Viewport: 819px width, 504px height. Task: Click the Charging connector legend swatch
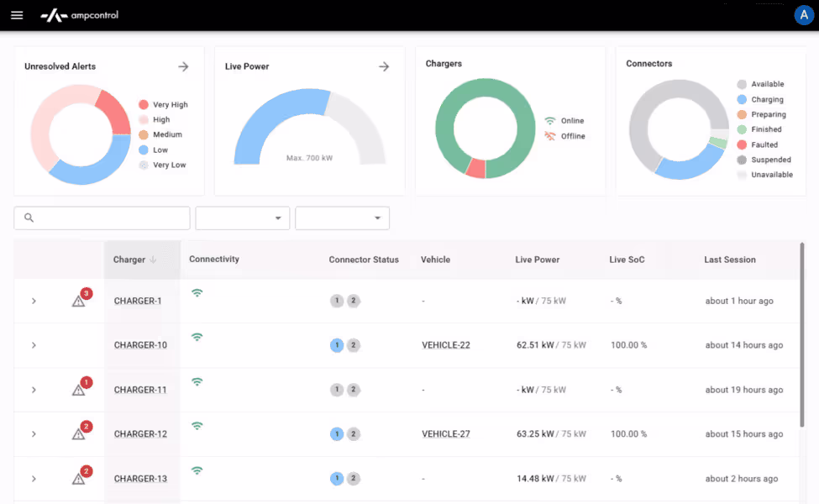pos(742,99)
